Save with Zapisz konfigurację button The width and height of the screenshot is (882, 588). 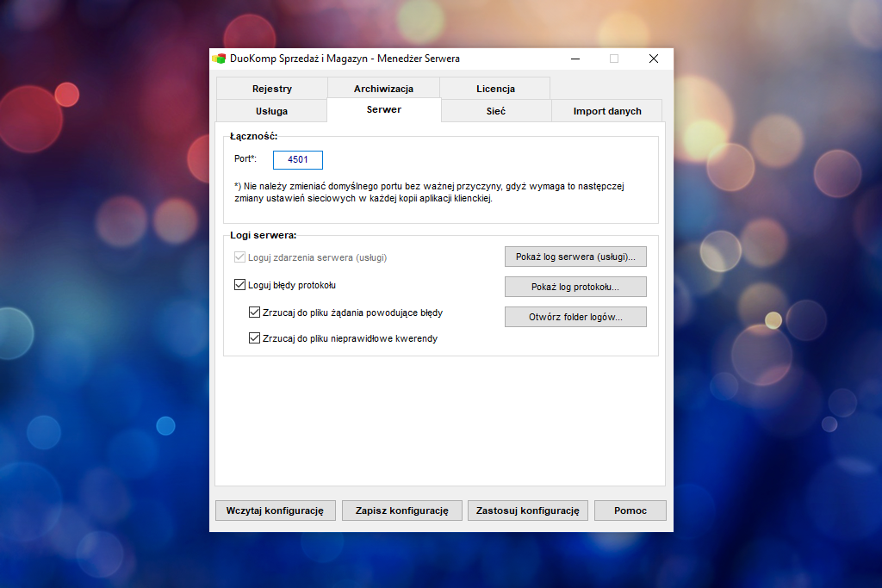[x=401, y=511]
